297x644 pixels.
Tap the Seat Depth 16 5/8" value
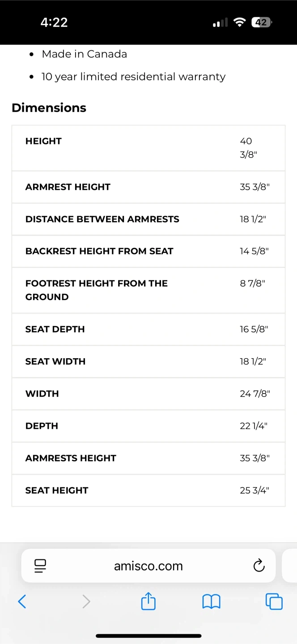pos(254,329)
